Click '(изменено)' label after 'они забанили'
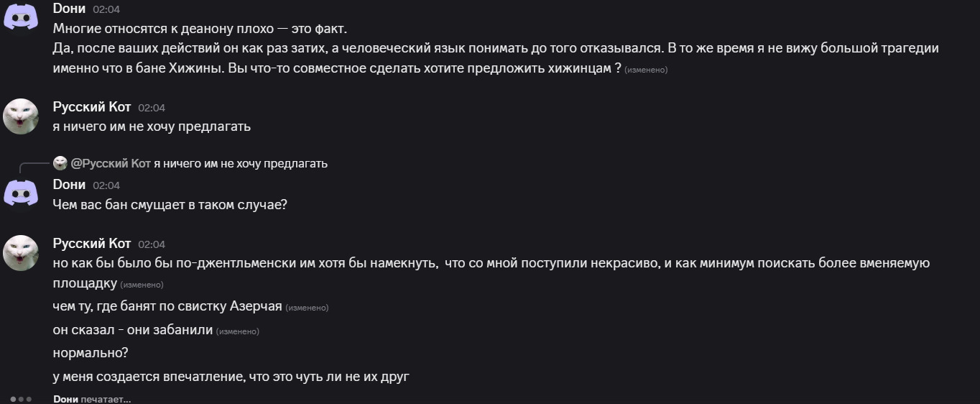 point(238,331)
